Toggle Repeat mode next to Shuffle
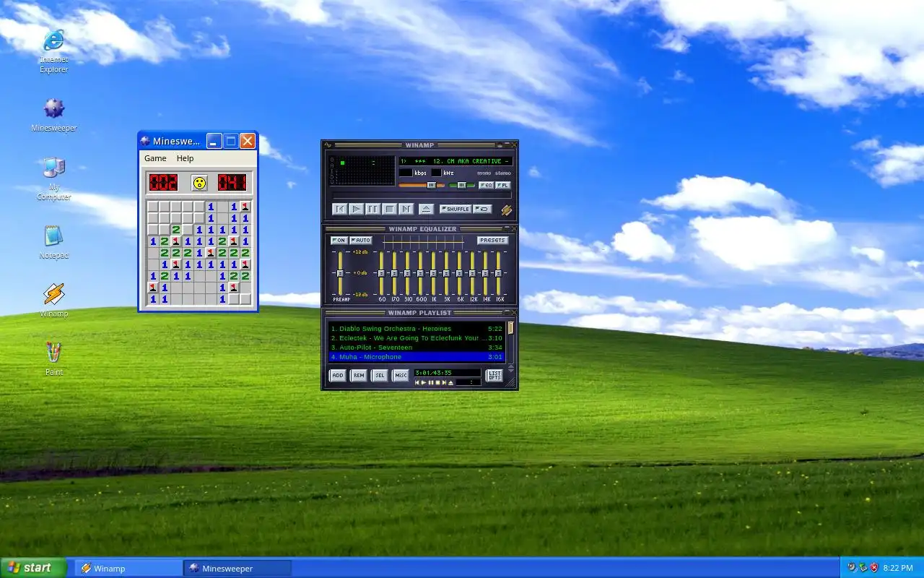Viewport: 924px width, 578px height. click(x=483, y=209)
